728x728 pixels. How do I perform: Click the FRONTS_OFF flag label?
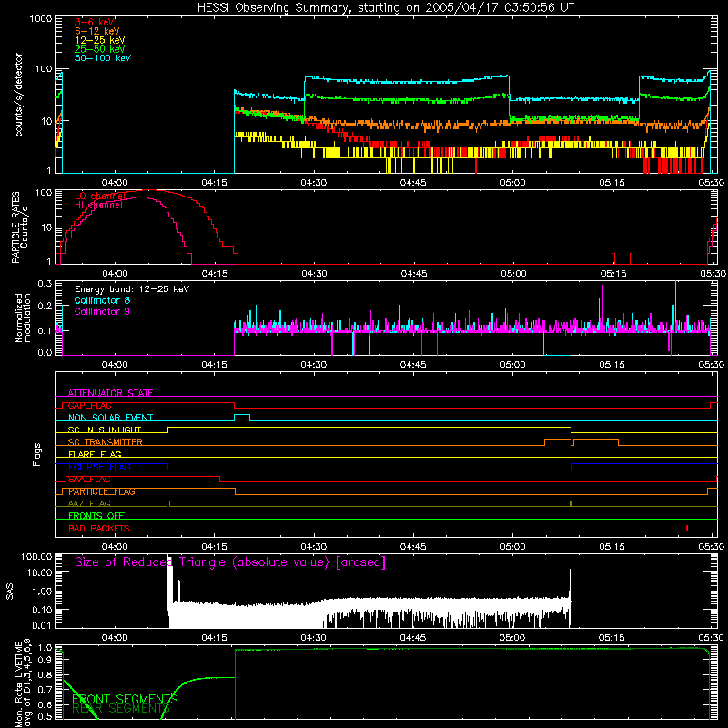tap(96, 516)
